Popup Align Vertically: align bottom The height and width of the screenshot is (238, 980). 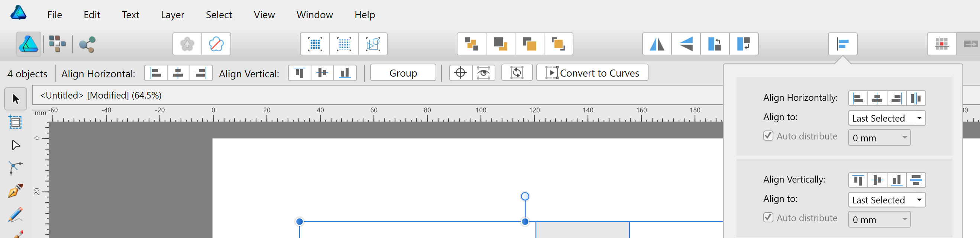pyautogui.click(x=896, y=180)
